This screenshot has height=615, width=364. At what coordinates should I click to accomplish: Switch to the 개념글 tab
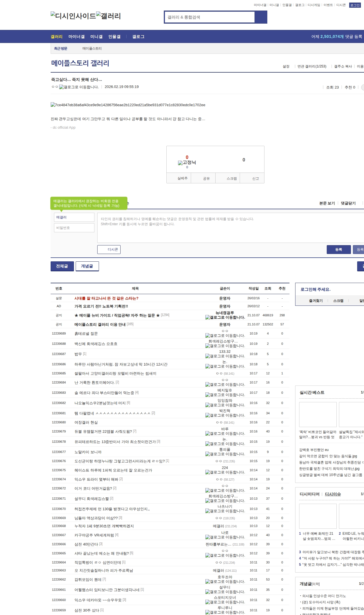[87, 266]
